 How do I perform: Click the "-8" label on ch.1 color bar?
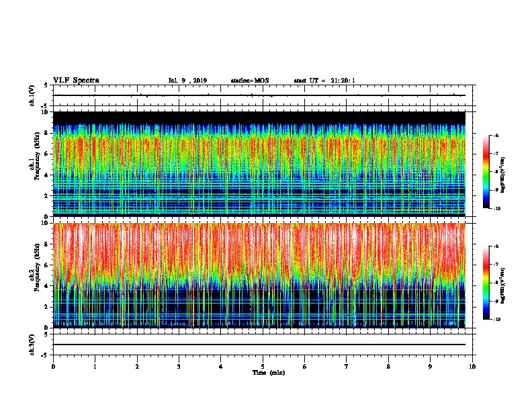tap(496, 172)
